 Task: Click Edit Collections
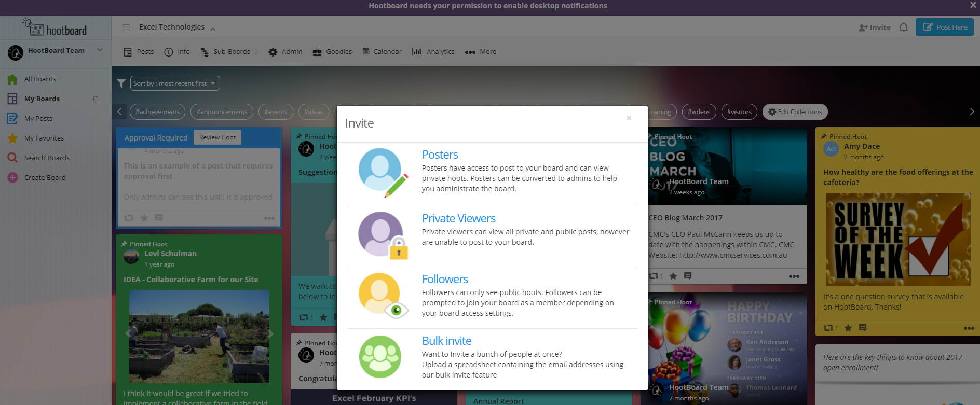click(x=795, y=112)
